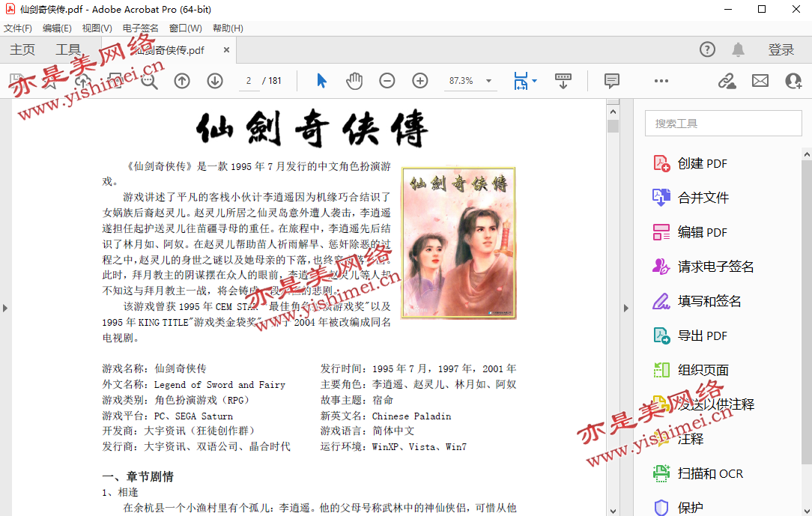Zoom in with the plus icon
The width and height of the screenshot is (812, 516).
[420, 81]
